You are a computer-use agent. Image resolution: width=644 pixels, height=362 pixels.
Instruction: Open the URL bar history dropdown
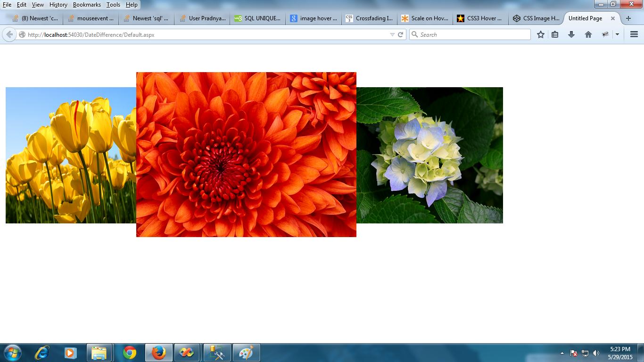(392, 34)
